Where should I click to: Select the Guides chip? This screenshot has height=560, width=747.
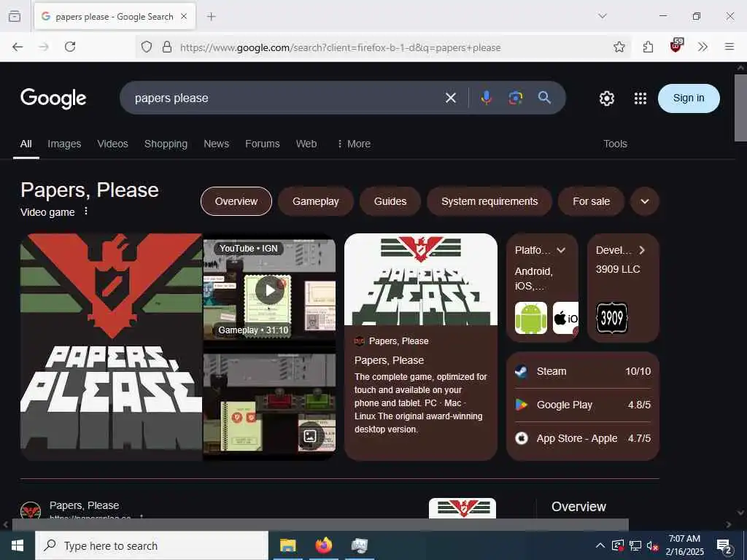[x=390, y=201]
